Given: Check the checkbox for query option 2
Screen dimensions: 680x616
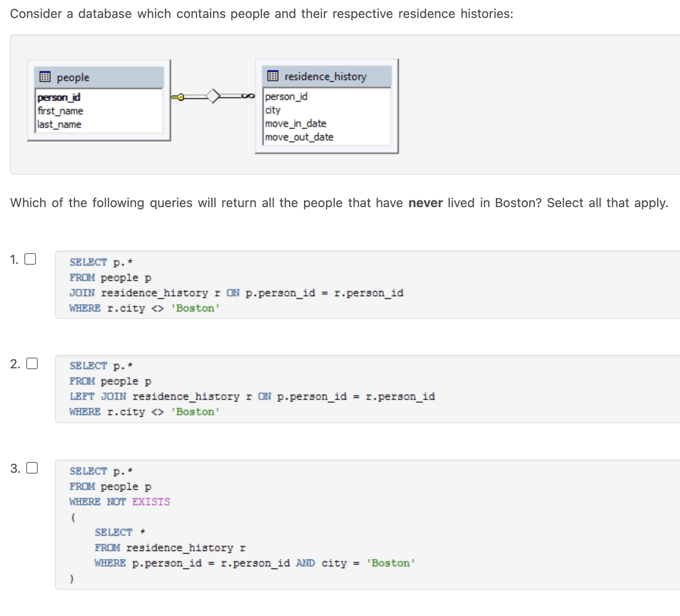Looking at the screenshot, I should pyautogui.click(x=31, y=362).
